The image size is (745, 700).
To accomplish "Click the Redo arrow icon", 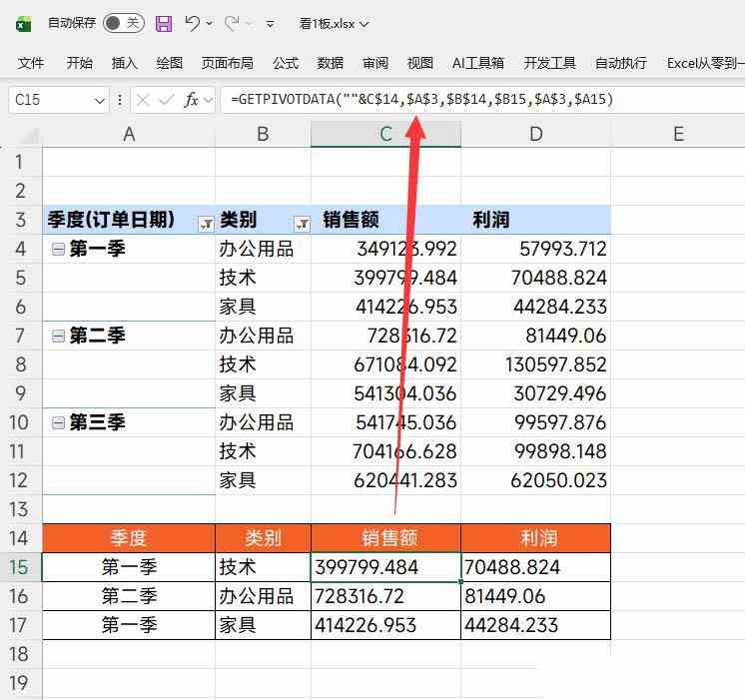I will click(232, 23).
